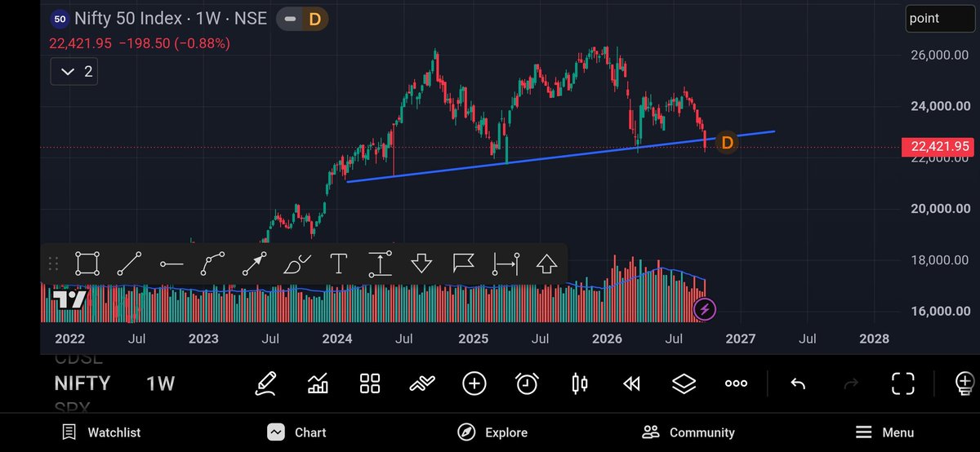Enter fullscreen chart mode
The height and width of the screenshot is (452, 980).
coord(902,383)
